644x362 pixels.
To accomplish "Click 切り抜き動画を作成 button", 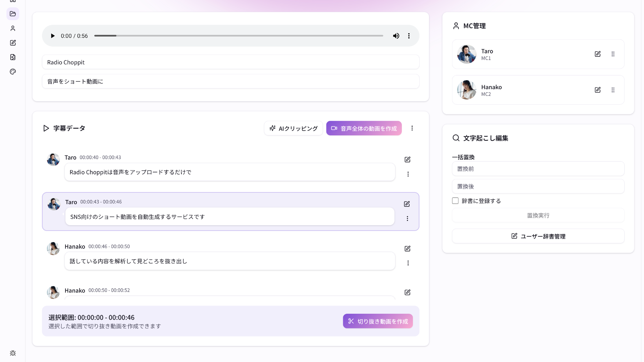I will tap(378, 321).
